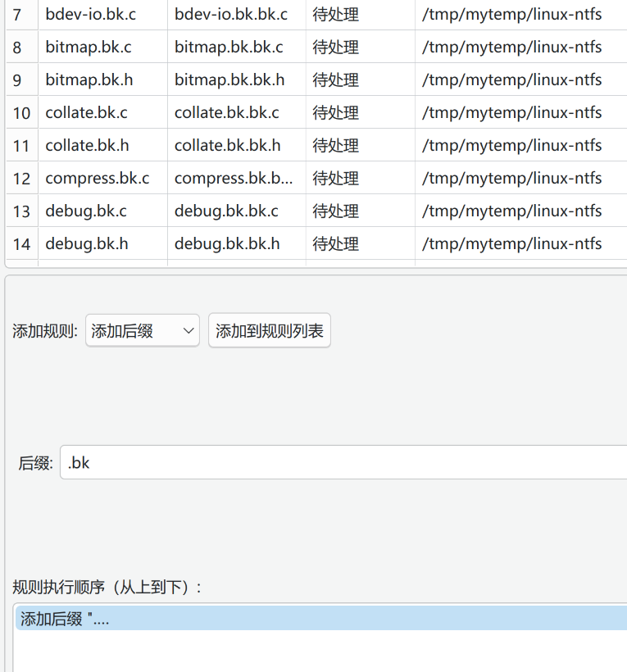
Task: Click the /tmp/mytemp/linux-ntfs path in row 14
Action: click(x=521, y=243)
